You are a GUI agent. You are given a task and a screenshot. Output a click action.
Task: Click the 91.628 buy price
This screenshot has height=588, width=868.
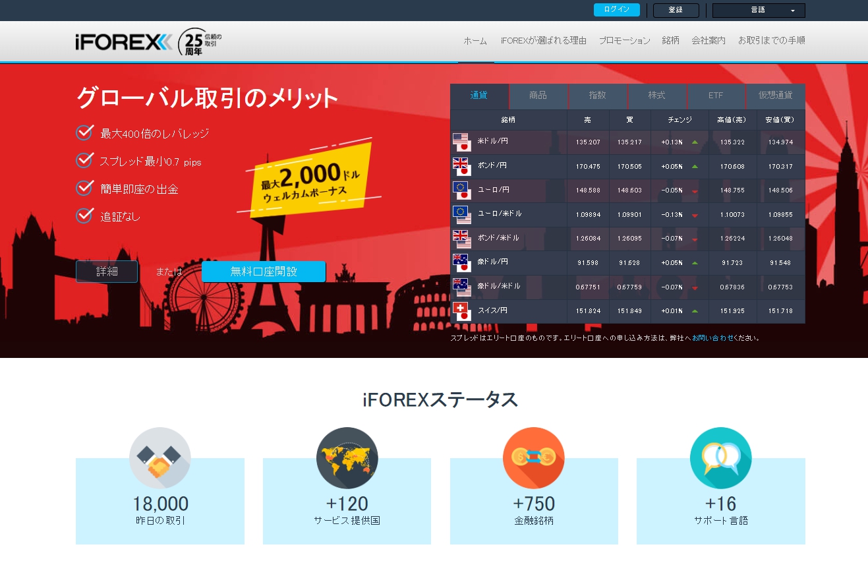pyautogui.click(x=629, y=263)
